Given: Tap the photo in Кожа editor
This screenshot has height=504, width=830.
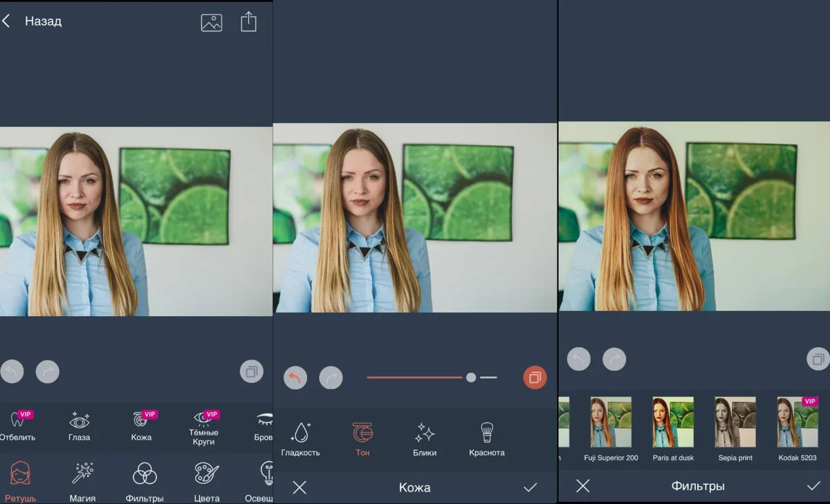Looking at the screenshot, I should pyautogui.click(x=415, y=217).
